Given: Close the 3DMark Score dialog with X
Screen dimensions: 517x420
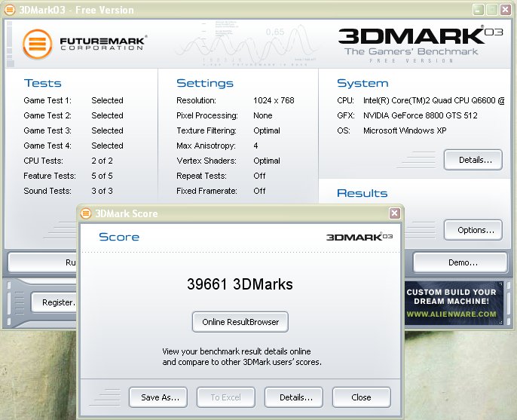Looking at the screenshot, I should point(394,213).
